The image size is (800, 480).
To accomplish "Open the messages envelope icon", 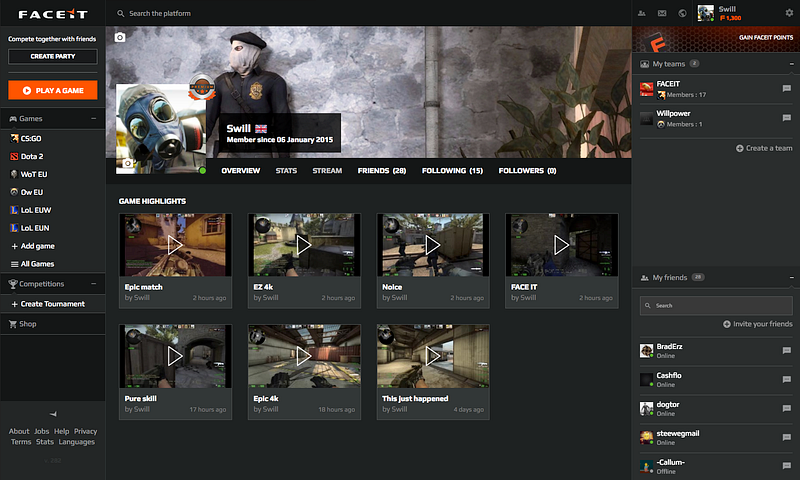I will (662, 13).
